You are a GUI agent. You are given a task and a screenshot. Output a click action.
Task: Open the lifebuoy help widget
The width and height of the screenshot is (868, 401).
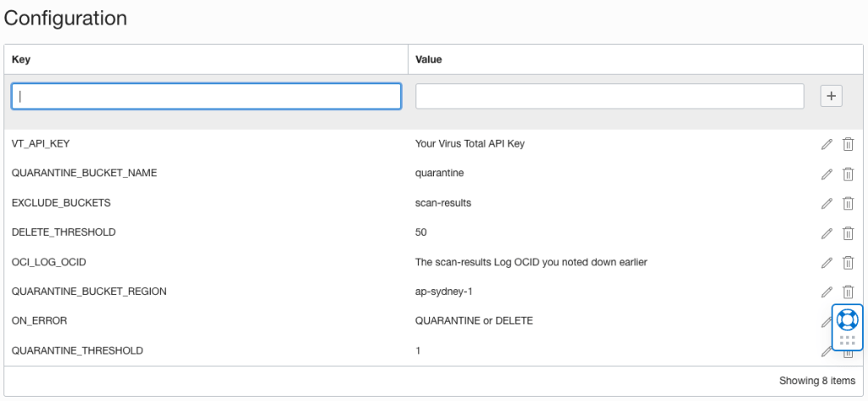pos(847,319)
